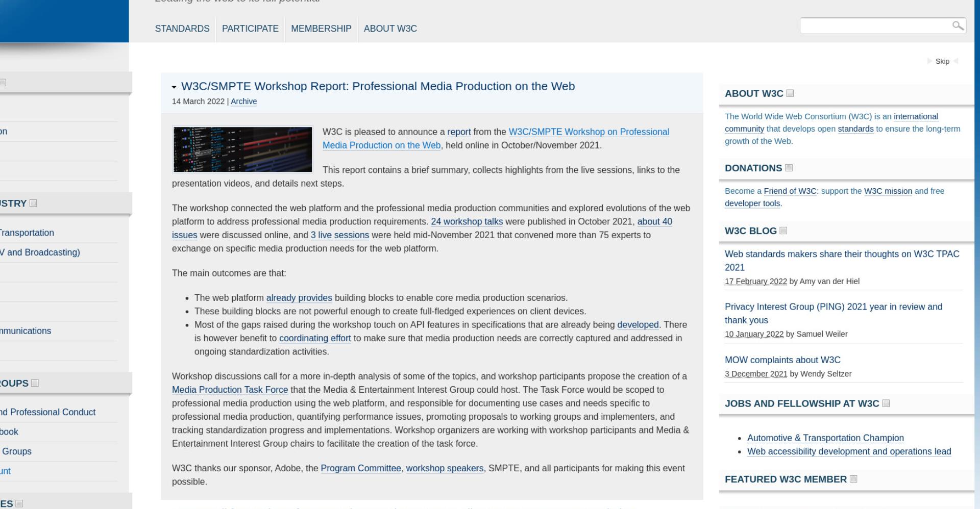
Task: Open Web standards makers TPAC 2021 blog post
Action: pyautogui.click(x=842, y=261)
